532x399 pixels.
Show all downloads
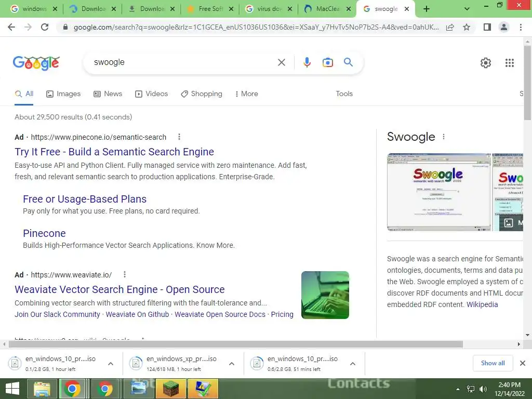coord(493,363)
